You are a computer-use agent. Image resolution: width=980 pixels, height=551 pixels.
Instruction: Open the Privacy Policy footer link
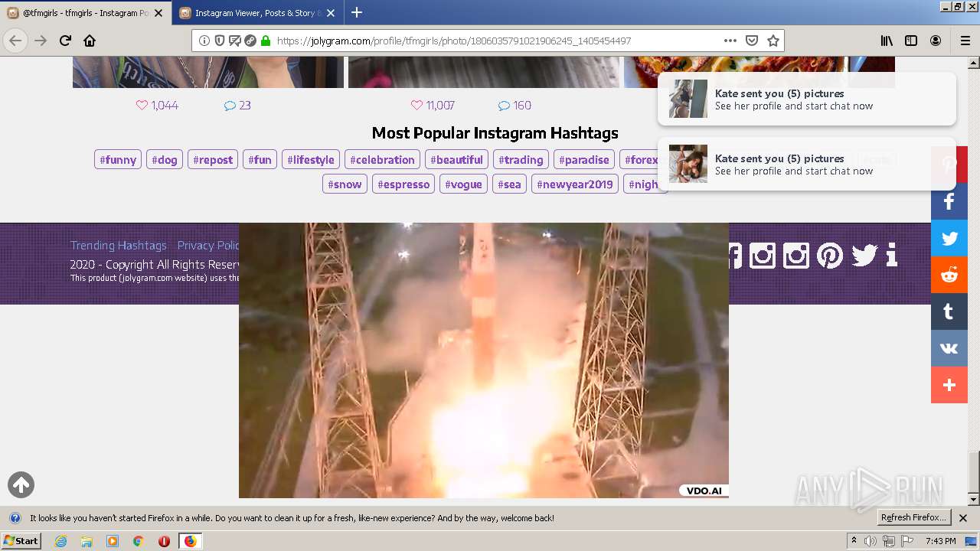coord(208,246)
